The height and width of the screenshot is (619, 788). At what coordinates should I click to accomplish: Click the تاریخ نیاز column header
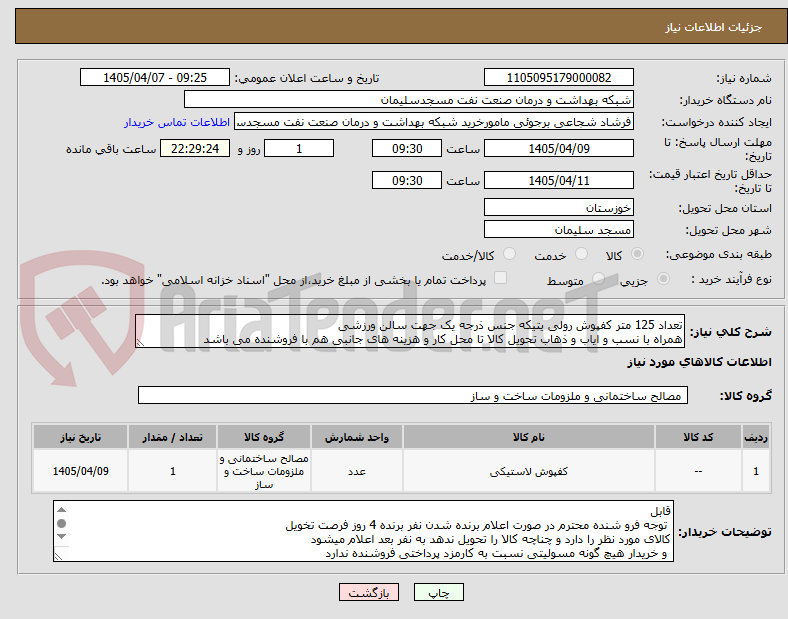(x=80, y=437)
